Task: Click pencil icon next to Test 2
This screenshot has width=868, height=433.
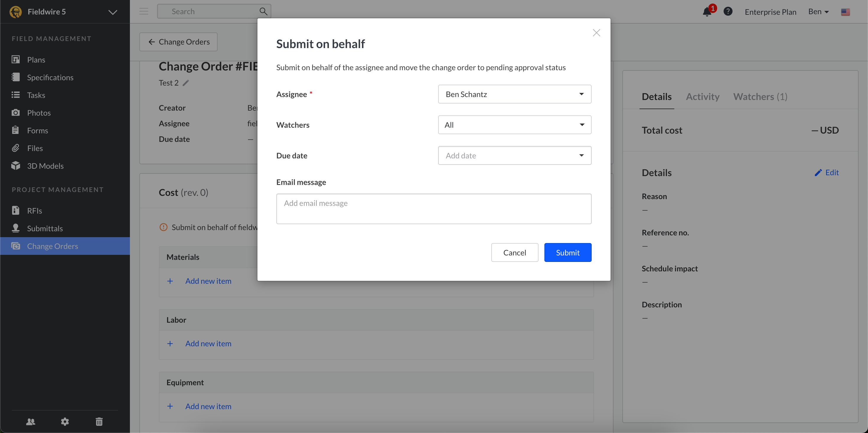Action: tap(186, 83)
